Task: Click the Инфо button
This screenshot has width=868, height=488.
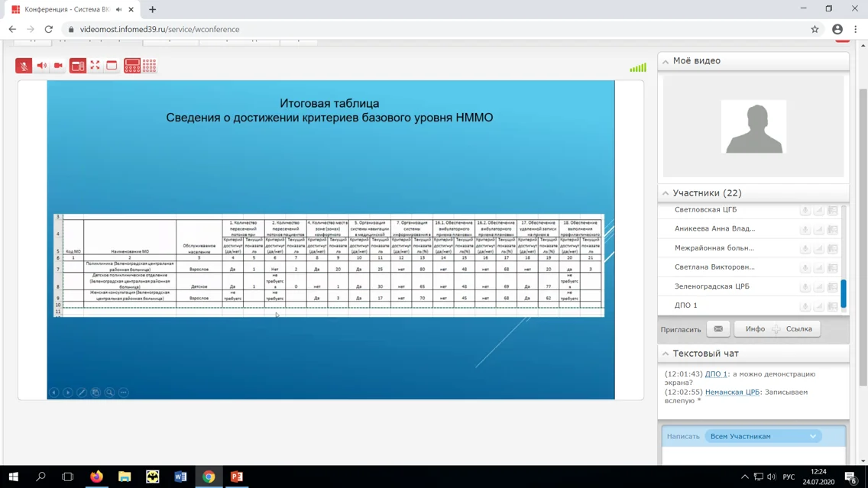Action: tap(755, 329)
